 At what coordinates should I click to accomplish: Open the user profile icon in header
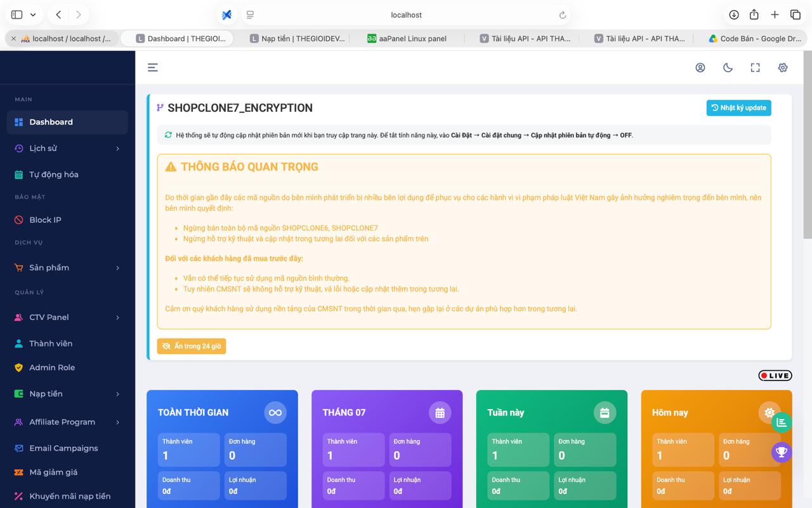tap(700, 67)
